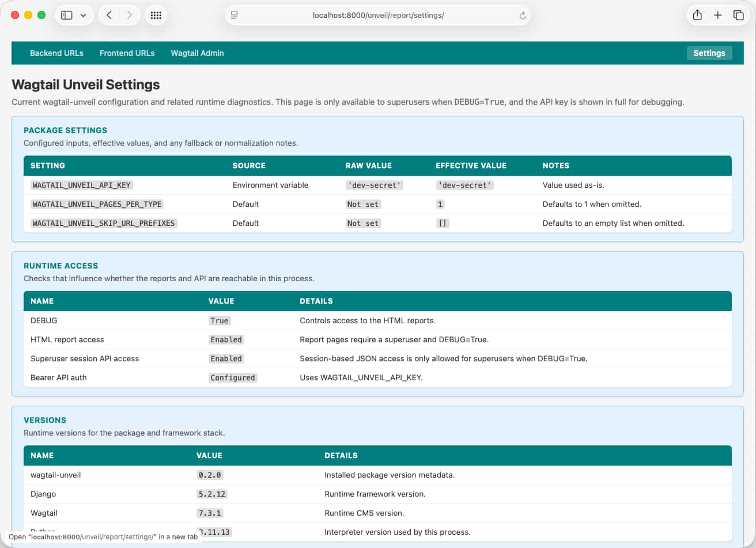Click 'HTML report access' row name
756x548 pixels.
[67, 339]
